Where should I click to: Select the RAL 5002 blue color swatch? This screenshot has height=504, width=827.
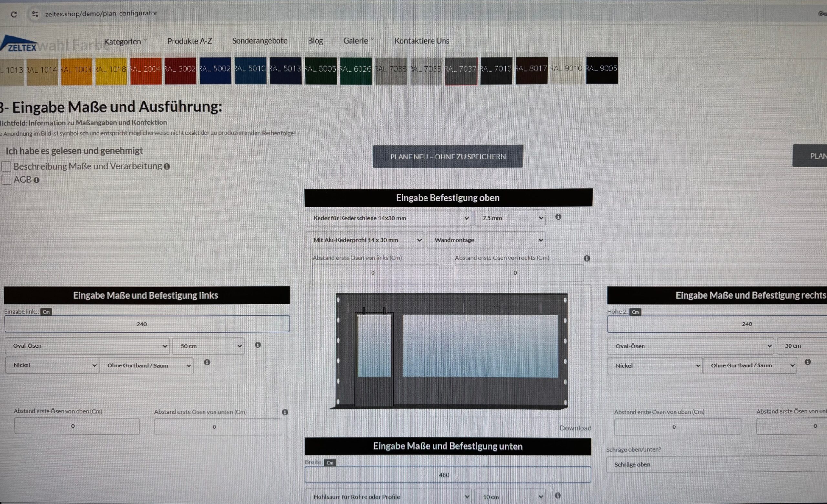215,70
